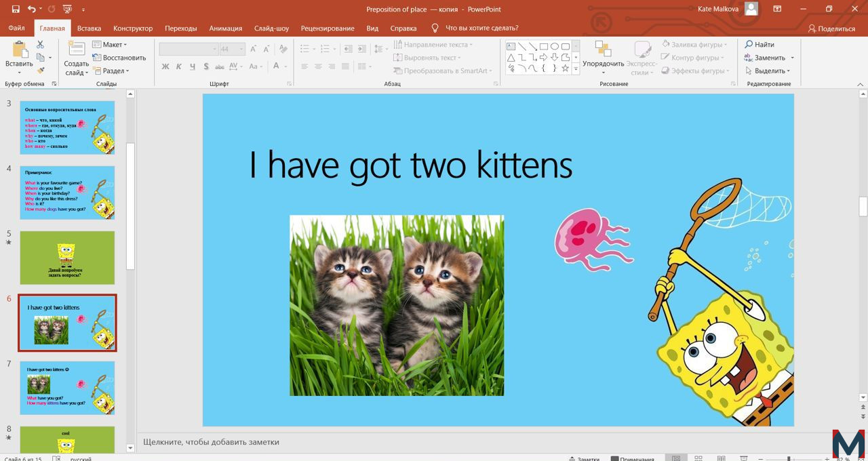Open the Вид tab

(372, 28)
